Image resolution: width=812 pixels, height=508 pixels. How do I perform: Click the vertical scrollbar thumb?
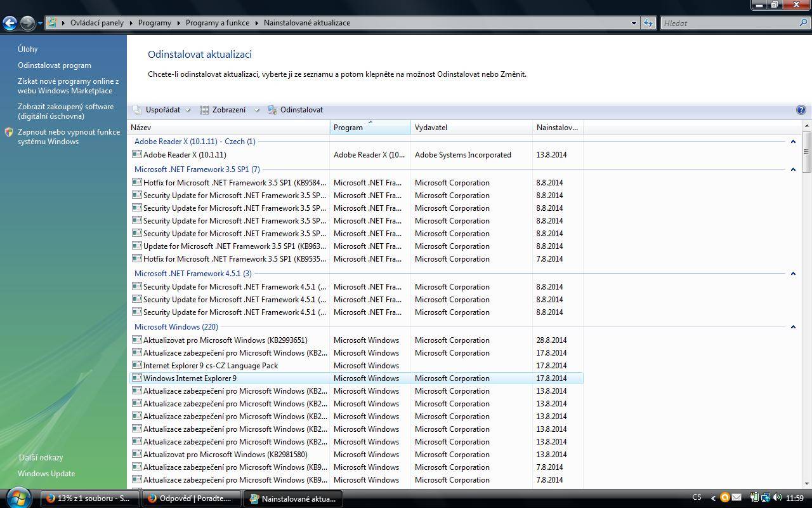[x=806, y=152]
